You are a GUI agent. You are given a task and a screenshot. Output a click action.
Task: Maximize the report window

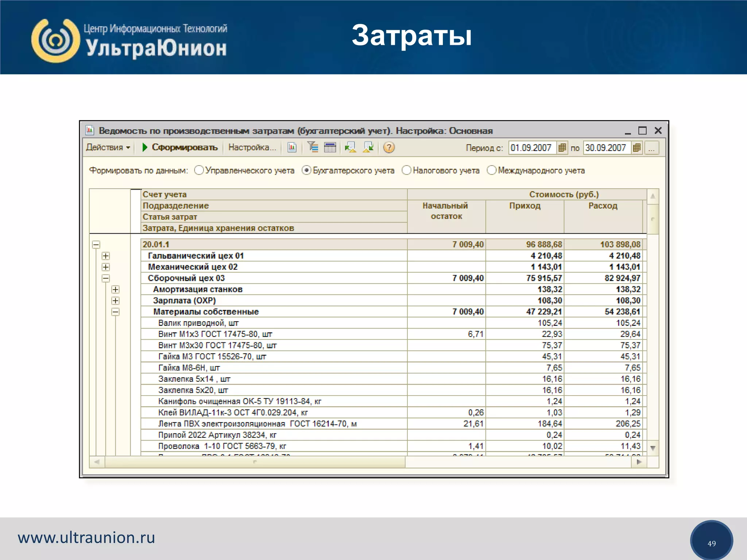[x=642, y=131]
